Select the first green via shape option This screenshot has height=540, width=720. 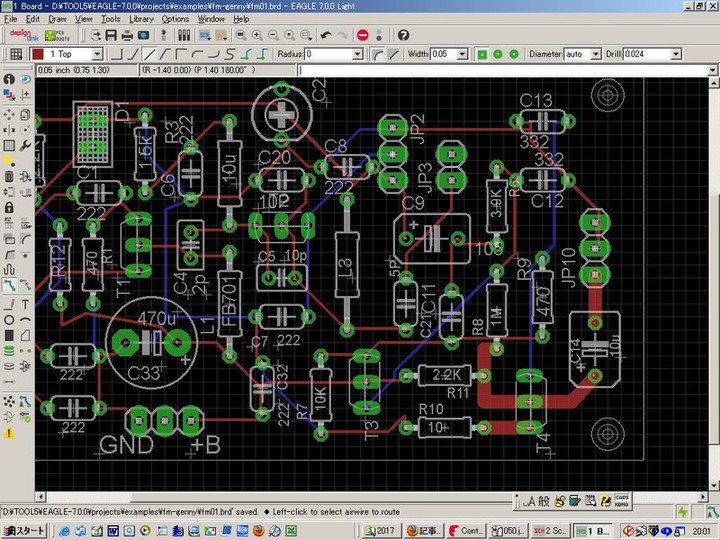(x=481, y=54)
